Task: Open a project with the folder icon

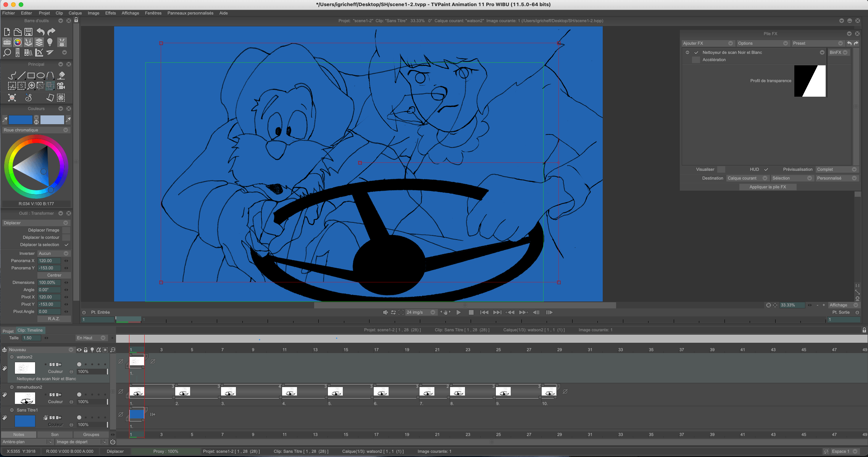Action: click(x=18, y=32)
